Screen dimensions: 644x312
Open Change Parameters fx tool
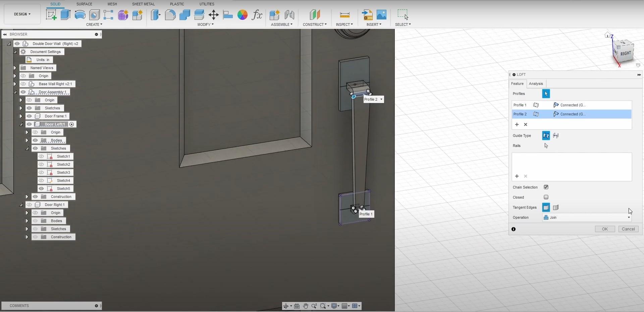pos(257,15)
